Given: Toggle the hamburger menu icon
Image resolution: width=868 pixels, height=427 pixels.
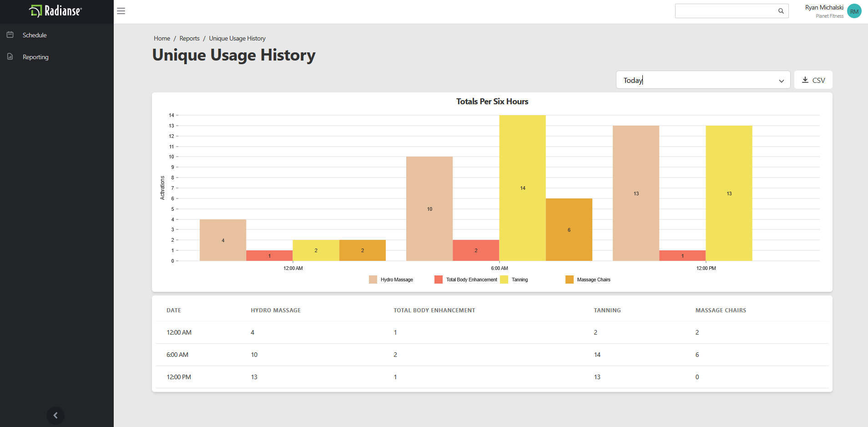Looking at the screenshot, I should (x=121, y=11).
